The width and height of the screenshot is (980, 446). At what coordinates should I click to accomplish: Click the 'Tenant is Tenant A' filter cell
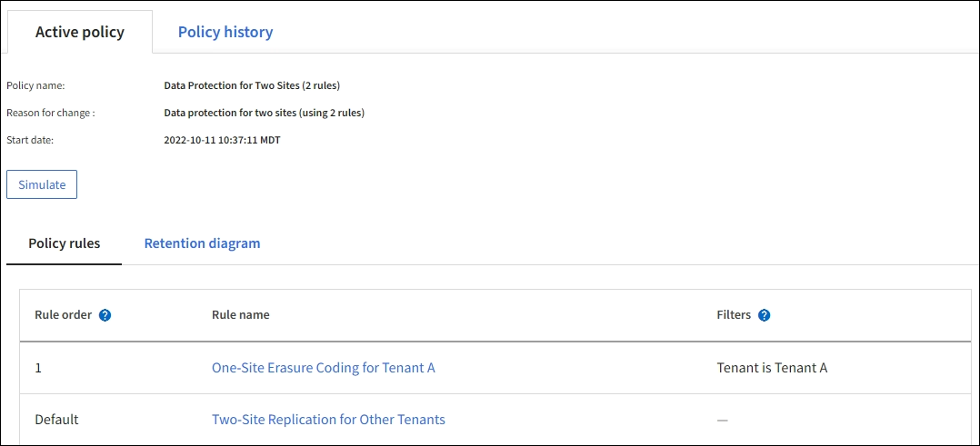[x=772, y=368]
